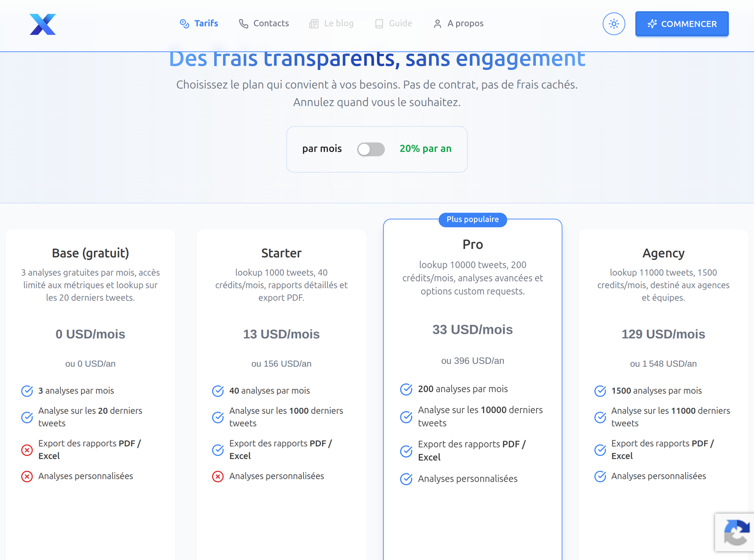Viewport: 754px width, 560px height.
Task: Click the coins icon next to Tarifs
Action: coord(184,24)
